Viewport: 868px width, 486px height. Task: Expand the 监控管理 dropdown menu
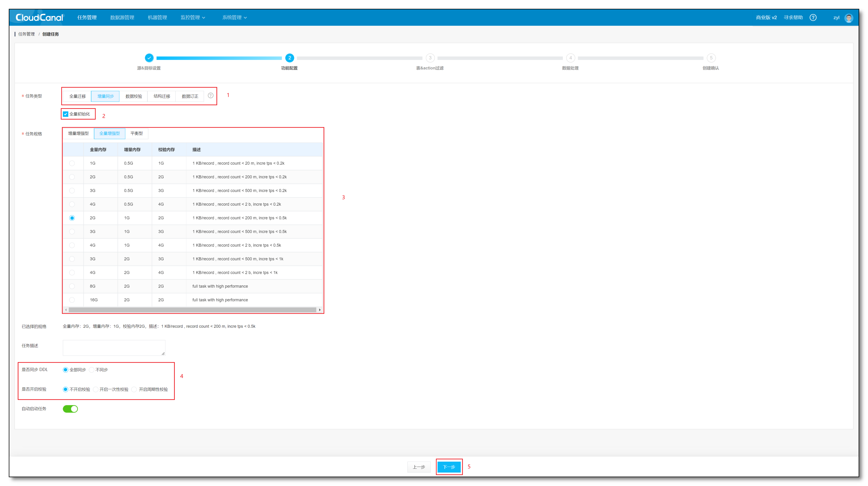pyautogui.click(x=193, y=17)
